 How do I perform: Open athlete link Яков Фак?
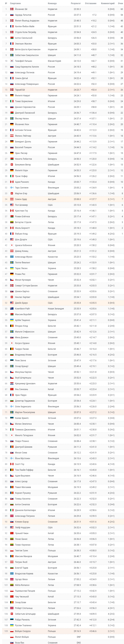tap(20, 643)
